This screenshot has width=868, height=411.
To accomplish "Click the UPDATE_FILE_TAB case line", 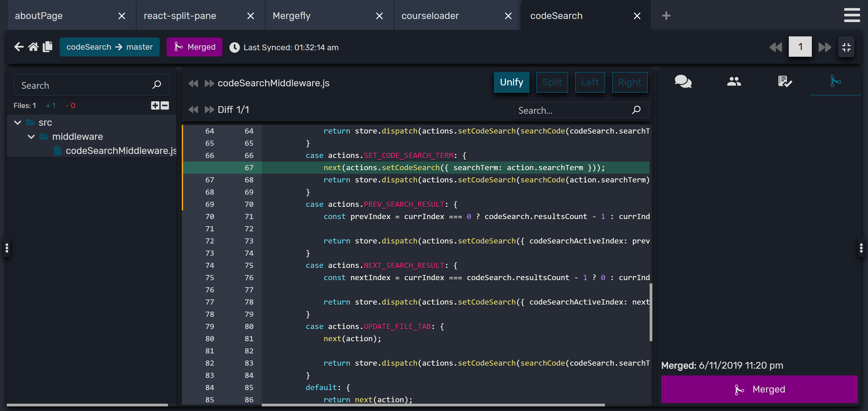I will point(375,326).
